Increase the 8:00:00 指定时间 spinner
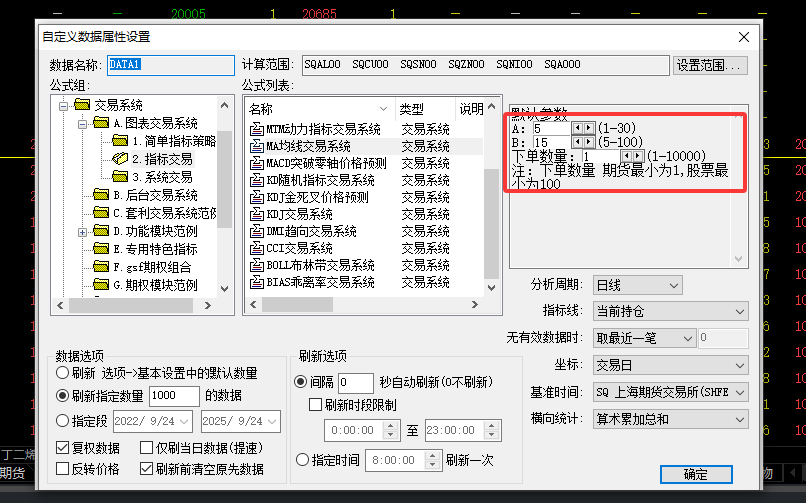The image size is (806, 503). [x=432, y=455]
